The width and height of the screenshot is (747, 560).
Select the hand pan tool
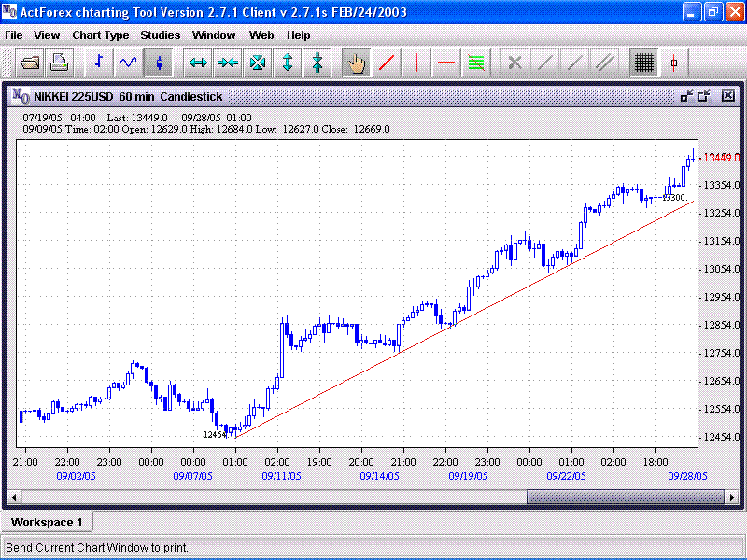(356, 63)
